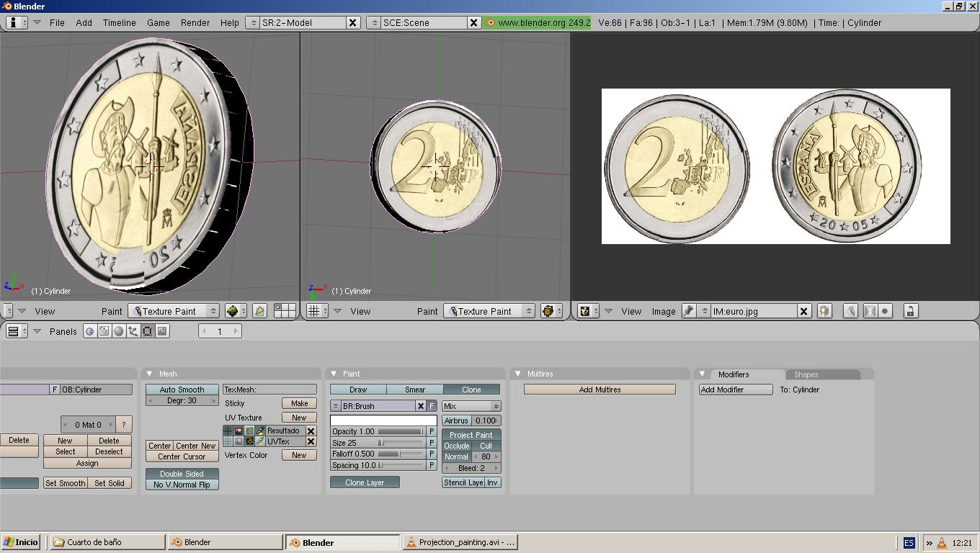Click the pack image icon beside euro.jpg

824,311
